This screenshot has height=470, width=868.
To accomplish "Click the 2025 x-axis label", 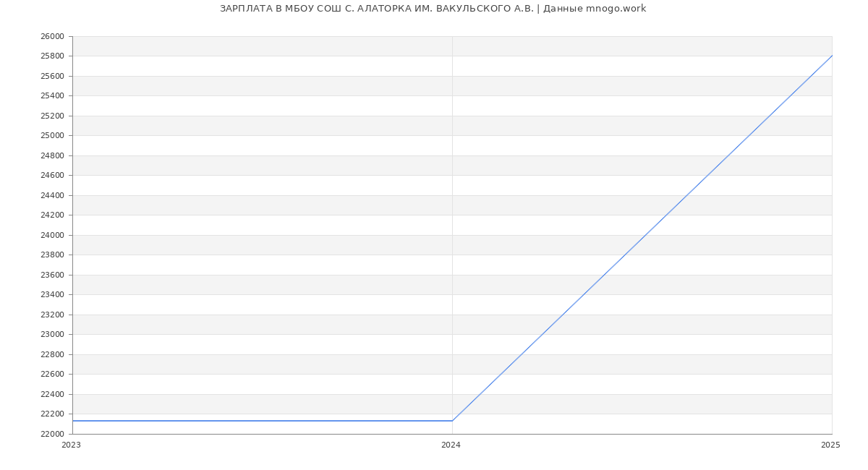I will coord(830,445).
